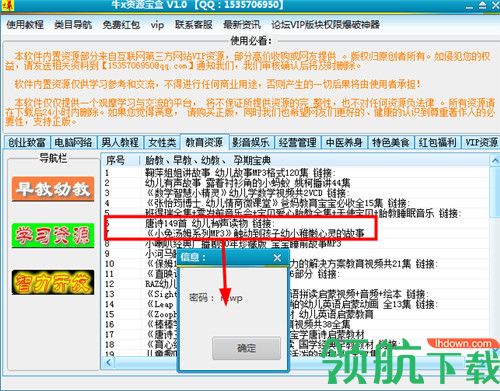Image resolution: width=500 pixels, height=391 pixels.
Task: Confirm the password dialog with 确定
Action: pos(246,348)
